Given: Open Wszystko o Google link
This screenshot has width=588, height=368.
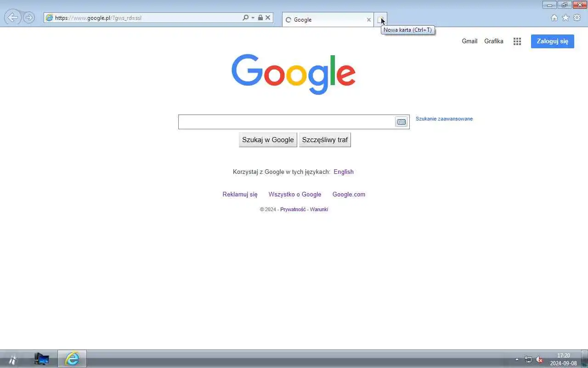Looking at the screenshot, I should click(295, 194).
